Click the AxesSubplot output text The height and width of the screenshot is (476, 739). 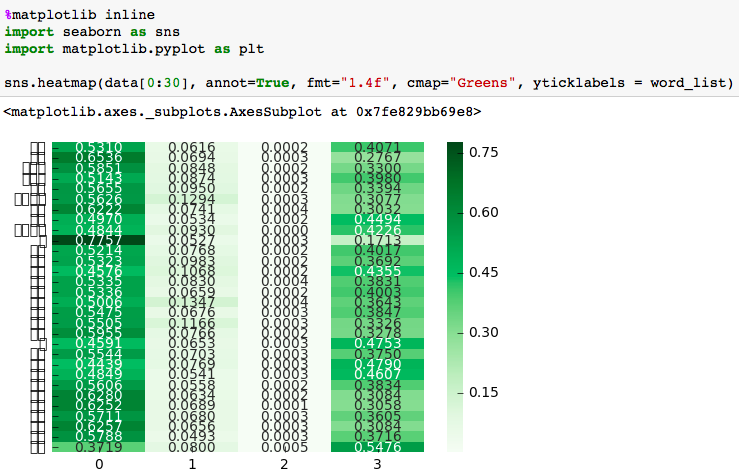(242, 112)
